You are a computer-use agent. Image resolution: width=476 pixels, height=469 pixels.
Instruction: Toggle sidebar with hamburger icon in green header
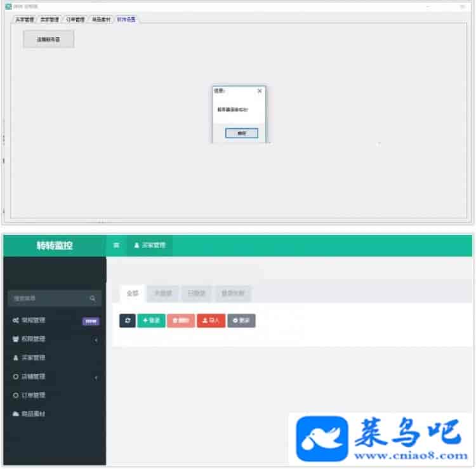[x=116, y=245]
